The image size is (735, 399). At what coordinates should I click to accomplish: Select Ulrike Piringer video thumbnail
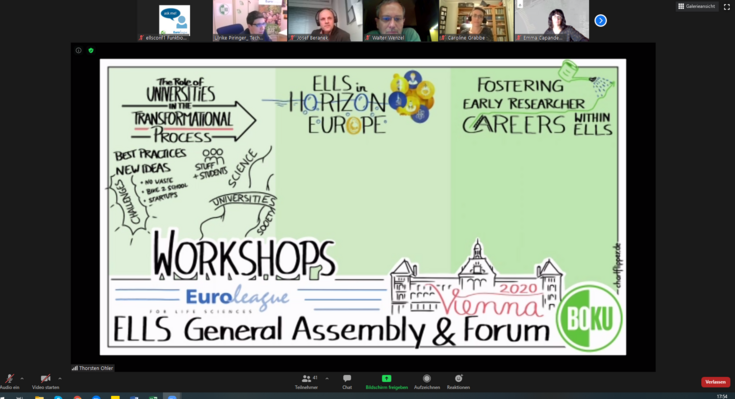(250, 21)
